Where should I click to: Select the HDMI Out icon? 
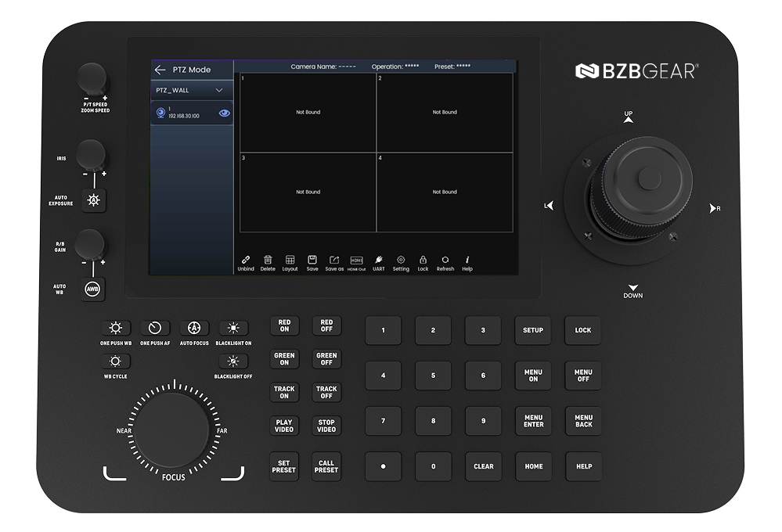pos(356,260)
